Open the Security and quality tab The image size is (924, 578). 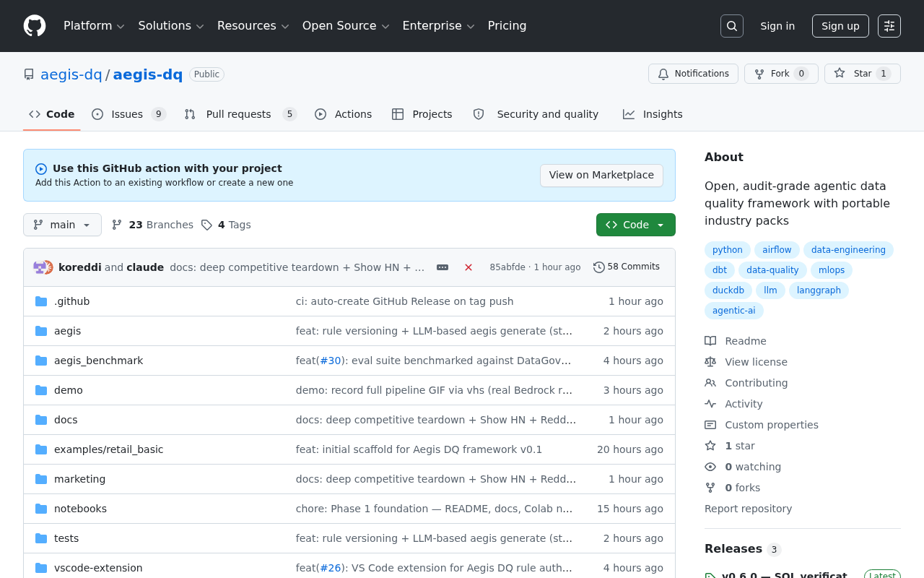click(x=536, y=114)
